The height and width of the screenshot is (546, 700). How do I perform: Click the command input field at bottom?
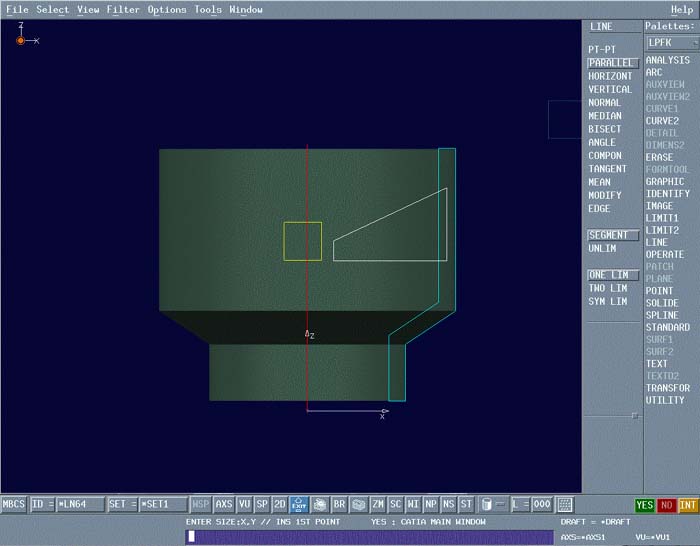[370, 537]
